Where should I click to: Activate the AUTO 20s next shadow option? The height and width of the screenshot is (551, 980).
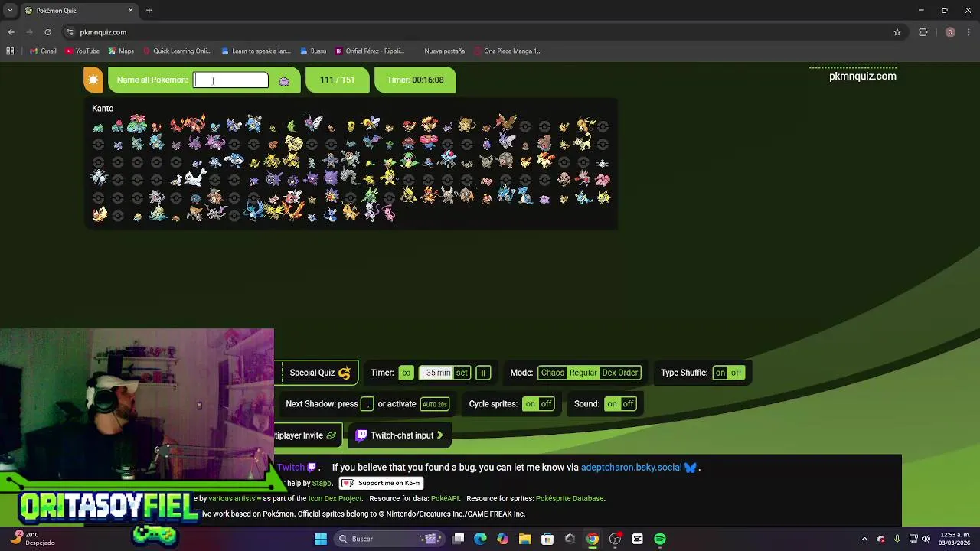[x=434, y=404]
